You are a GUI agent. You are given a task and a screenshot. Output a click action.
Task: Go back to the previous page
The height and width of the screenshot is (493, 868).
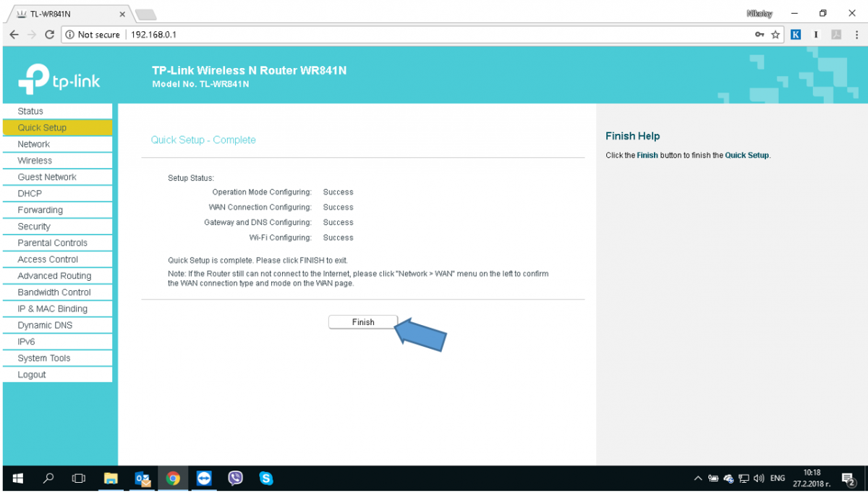[x=14, y=35]
